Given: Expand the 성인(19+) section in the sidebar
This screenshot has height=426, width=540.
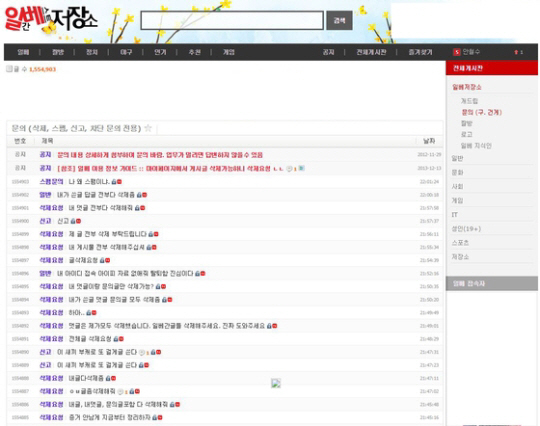Looking at the screenshot, I should (x=466, y=229).
